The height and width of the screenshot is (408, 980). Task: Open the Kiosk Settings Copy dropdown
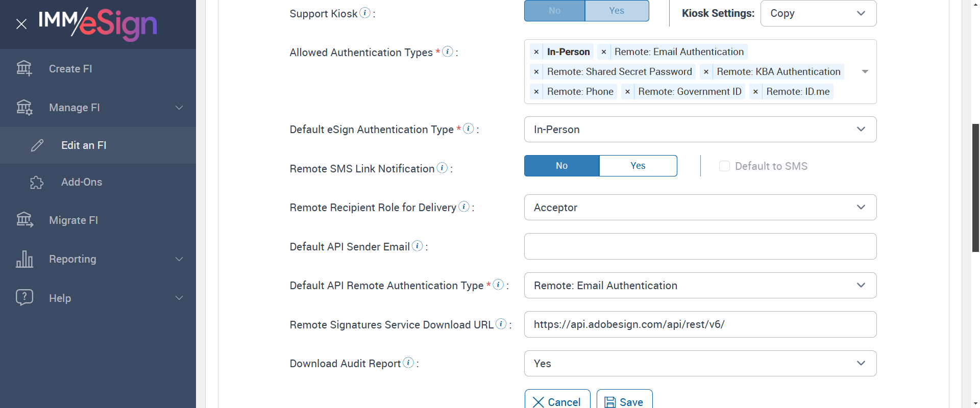click(x=818, y=13)
